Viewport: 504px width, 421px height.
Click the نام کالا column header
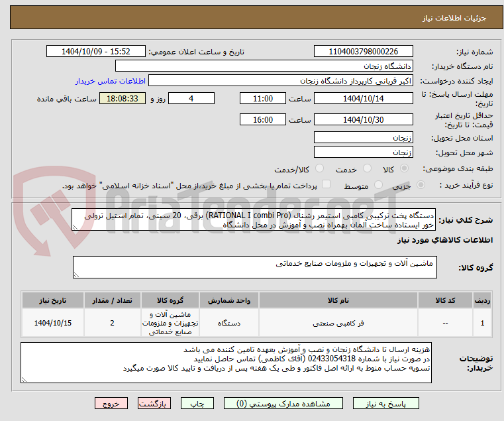[338, 300]
